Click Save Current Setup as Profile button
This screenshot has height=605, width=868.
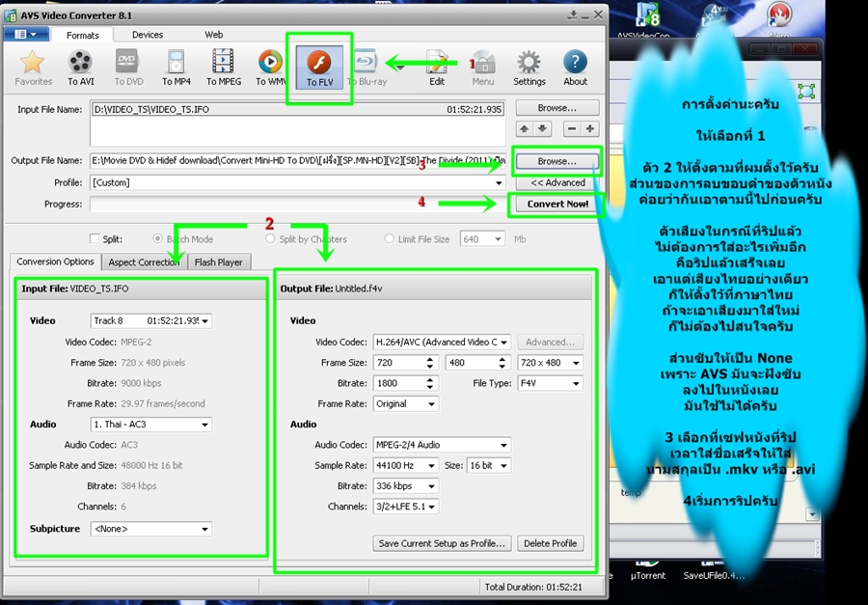(442, 543)
